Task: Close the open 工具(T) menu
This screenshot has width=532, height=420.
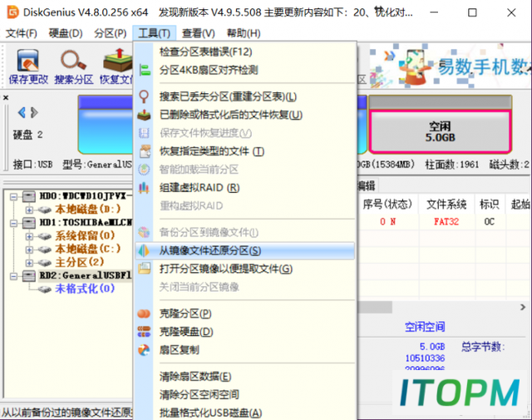Action: (155, 33)
